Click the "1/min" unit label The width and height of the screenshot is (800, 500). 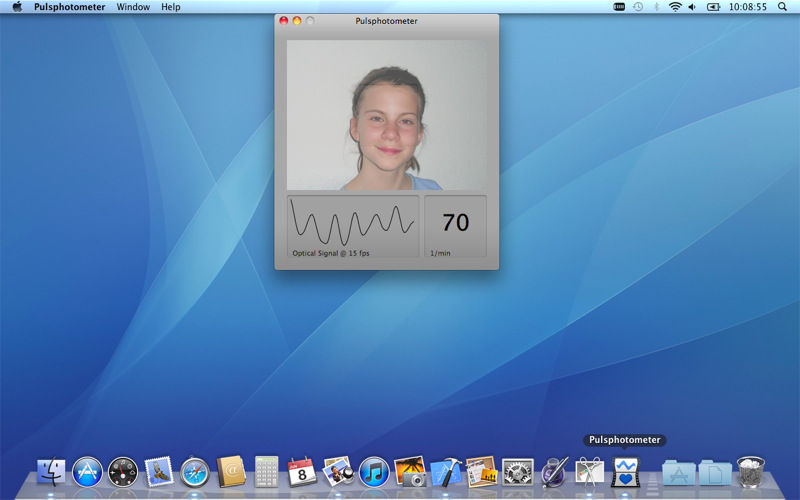440,253
